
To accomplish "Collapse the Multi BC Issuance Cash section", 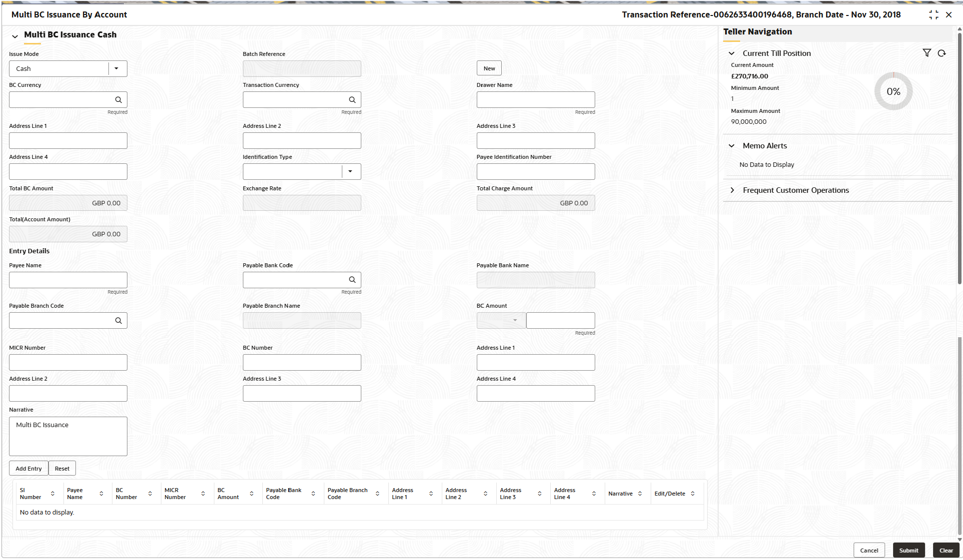I will [15, 36].
